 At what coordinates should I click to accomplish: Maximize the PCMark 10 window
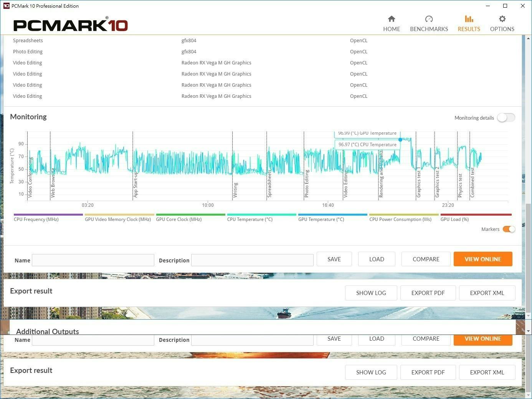505,6
